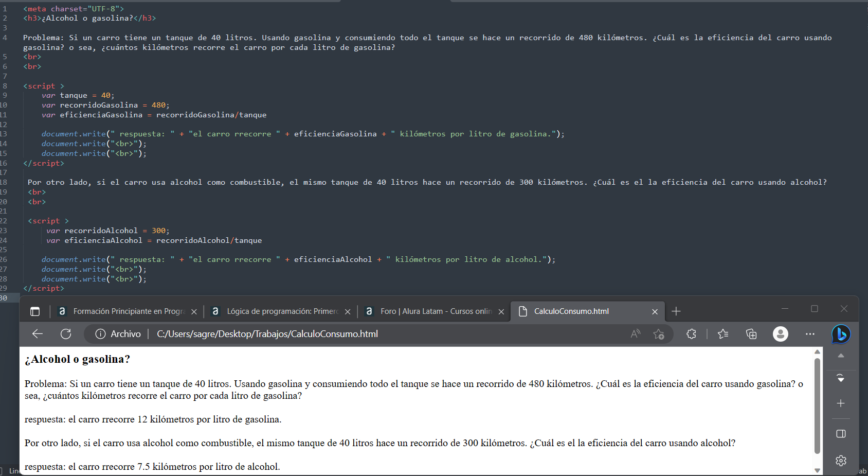Collapse sidebar with the up triangle
868x476 pixels.
click(x=841, y=356)
